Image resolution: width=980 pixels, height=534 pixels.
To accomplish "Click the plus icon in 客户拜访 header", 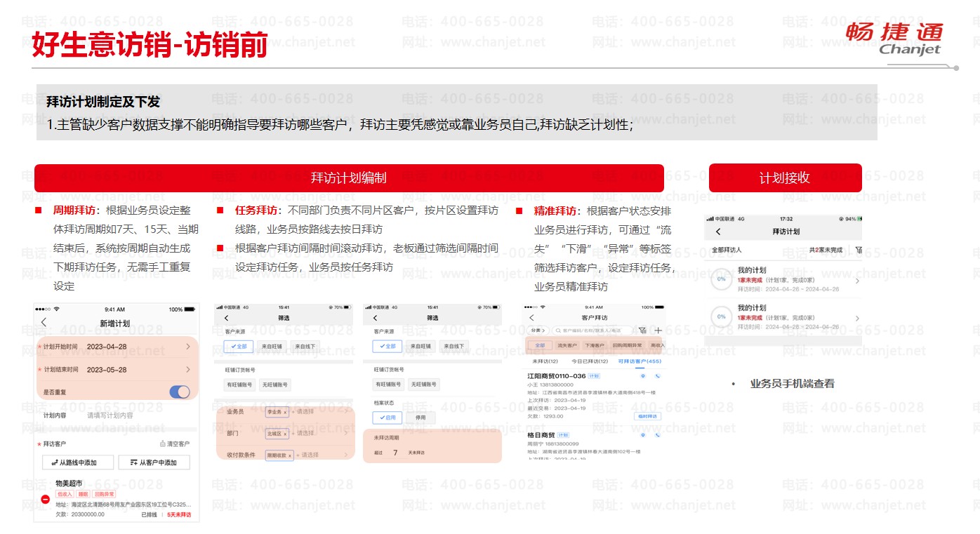I will pos(658,331).
